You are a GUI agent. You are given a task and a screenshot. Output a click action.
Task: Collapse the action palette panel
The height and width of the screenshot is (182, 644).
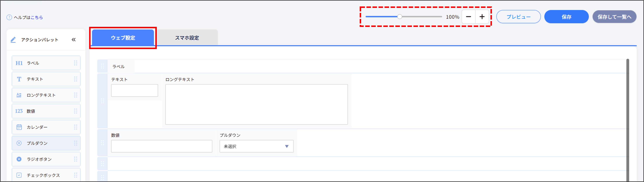point(73,40)
